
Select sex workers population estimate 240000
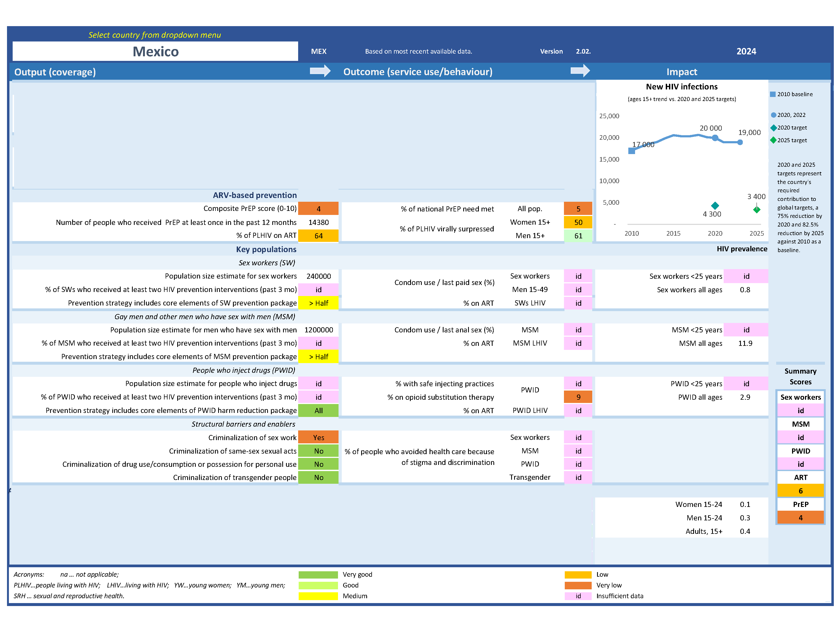318,276
